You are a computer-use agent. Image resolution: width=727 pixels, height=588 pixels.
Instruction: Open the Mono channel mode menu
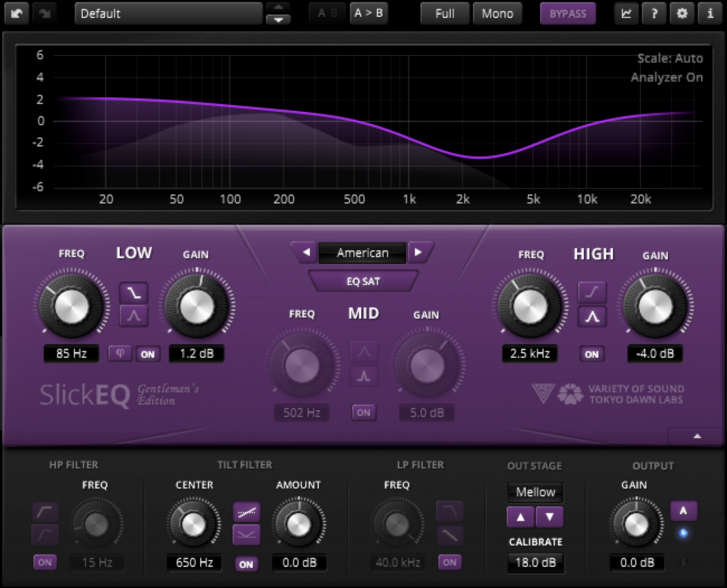tap(497, 13)
